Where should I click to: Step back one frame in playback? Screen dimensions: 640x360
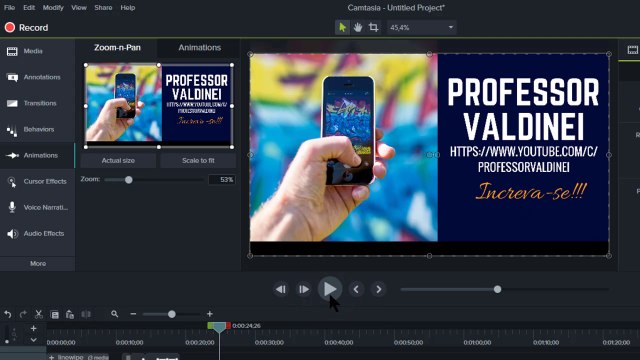(x=281, y=289)
